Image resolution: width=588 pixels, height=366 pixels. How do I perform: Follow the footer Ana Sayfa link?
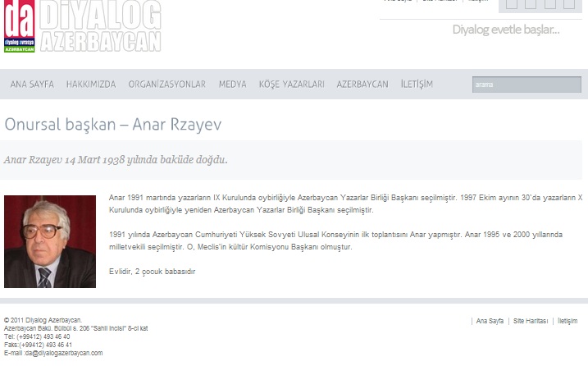(490, 321)
